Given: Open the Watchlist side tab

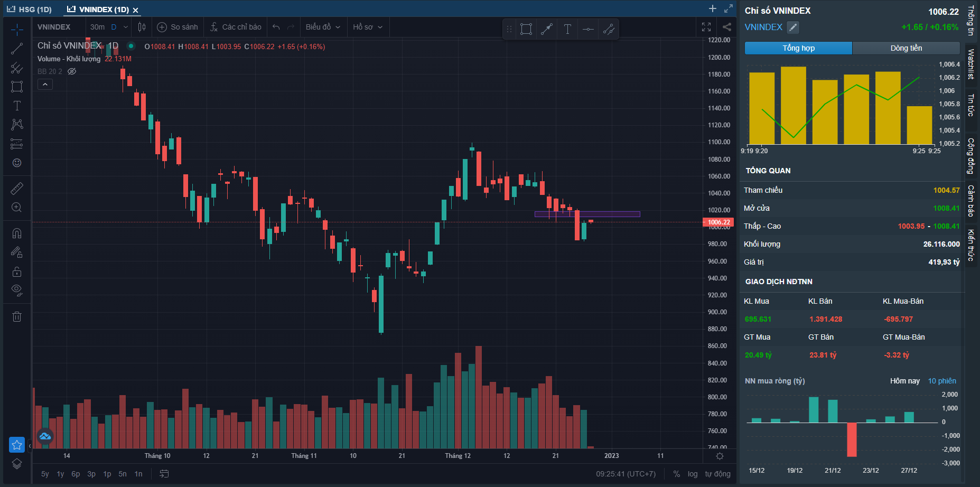Looking at the screenshot, I should pyautogui.click(x=971, y=64).
